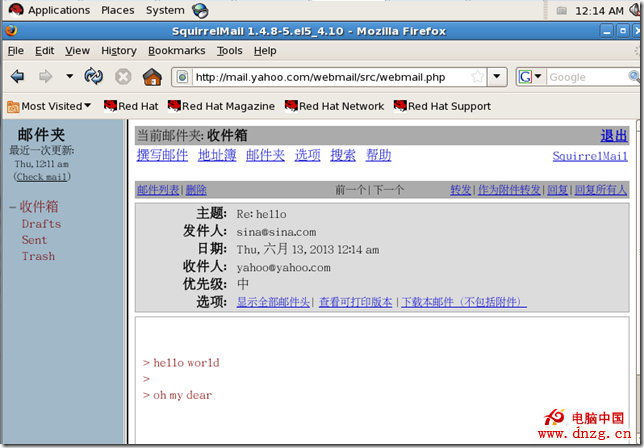Click 回复所有人 reply all link

[601, 190]
